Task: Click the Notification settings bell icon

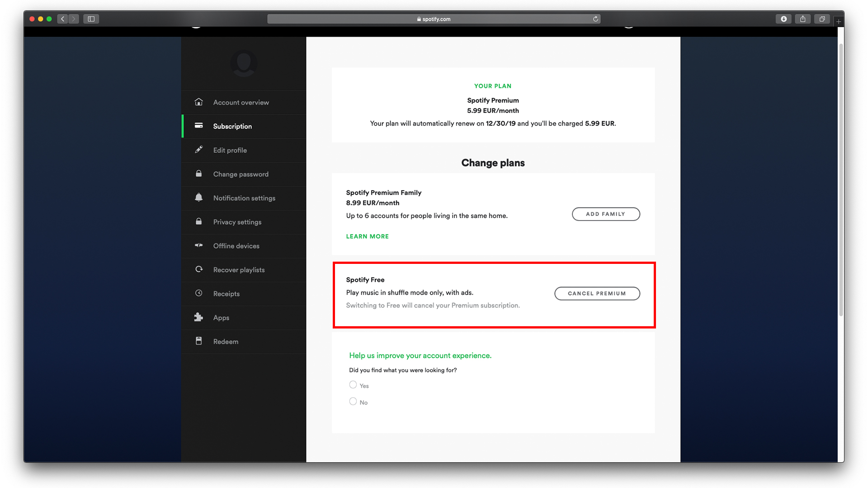Action: (198, 197)
